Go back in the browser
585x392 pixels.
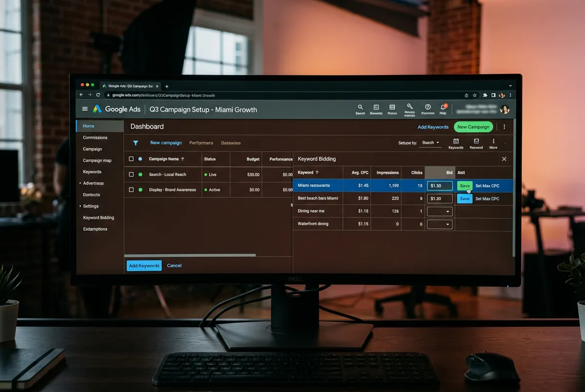[81, 95]
